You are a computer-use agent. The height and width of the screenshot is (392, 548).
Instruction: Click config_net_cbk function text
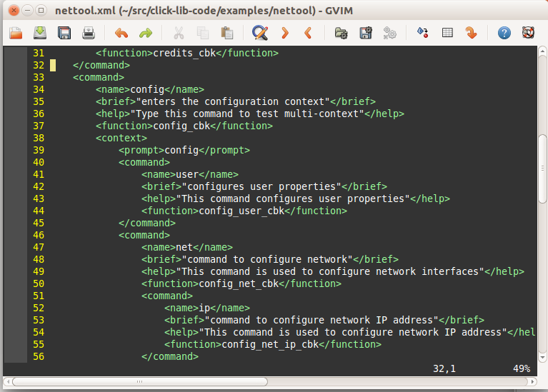pos(239,283)
